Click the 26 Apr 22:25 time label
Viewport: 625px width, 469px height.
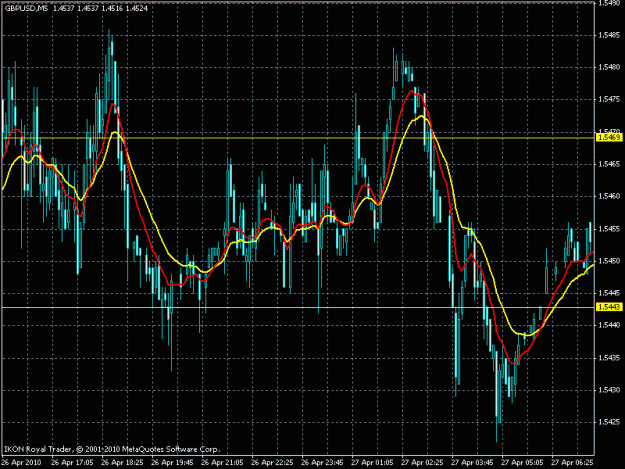[272, 463]
